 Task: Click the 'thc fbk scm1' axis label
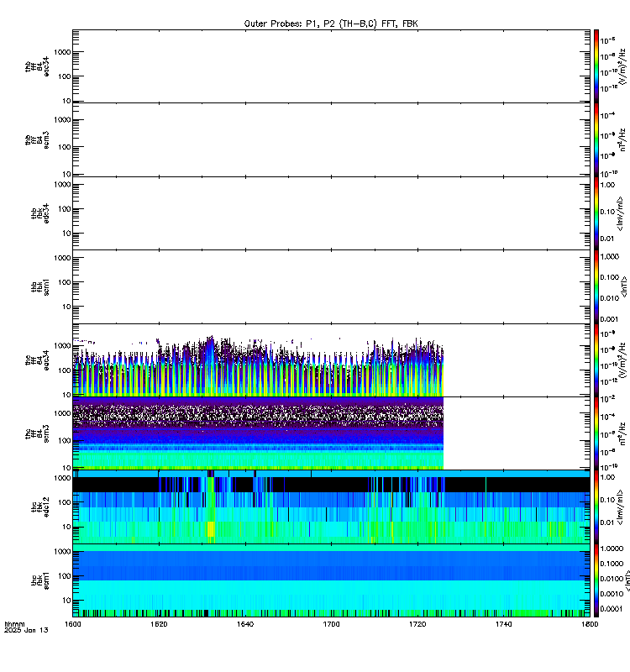click(x=40, y=580)
